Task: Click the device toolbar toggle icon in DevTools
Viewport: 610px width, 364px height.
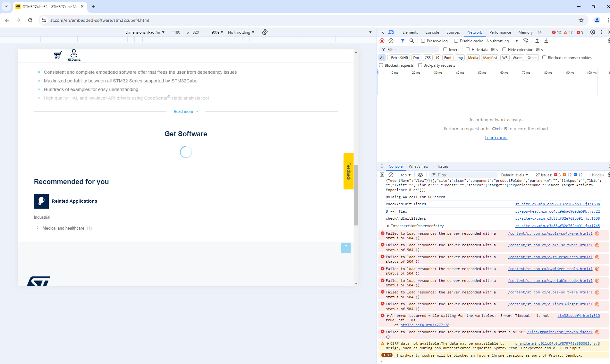Action: (x=391, y=32)
